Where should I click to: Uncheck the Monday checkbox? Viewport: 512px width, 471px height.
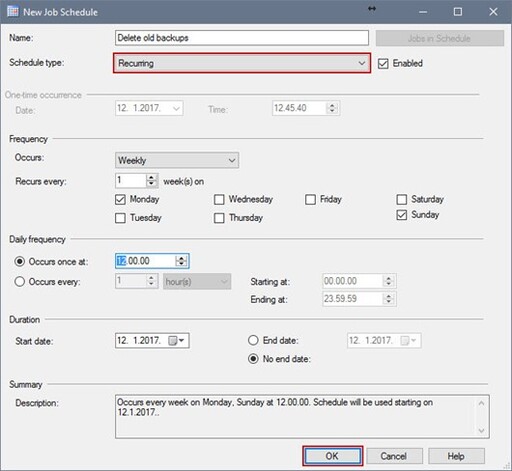tap(120, 199)
